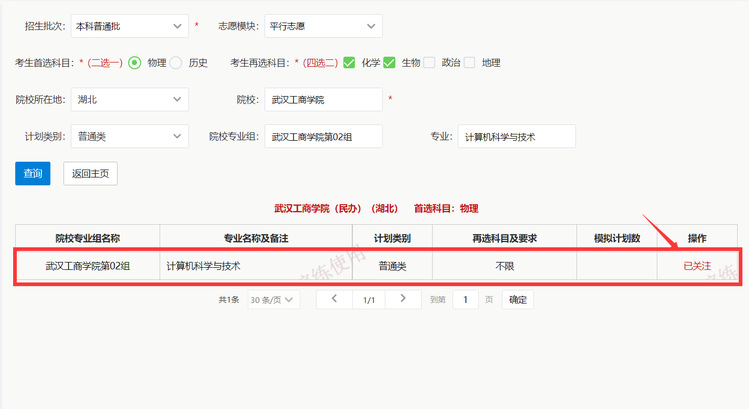Check the 政治 checkbox

click(x=429, y=63)
